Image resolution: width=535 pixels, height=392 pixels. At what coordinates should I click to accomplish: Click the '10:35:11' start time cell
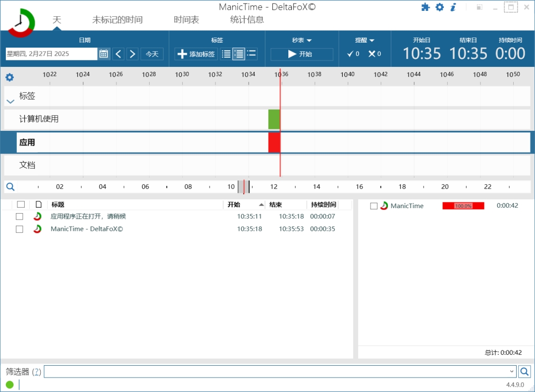coord(249,217)
